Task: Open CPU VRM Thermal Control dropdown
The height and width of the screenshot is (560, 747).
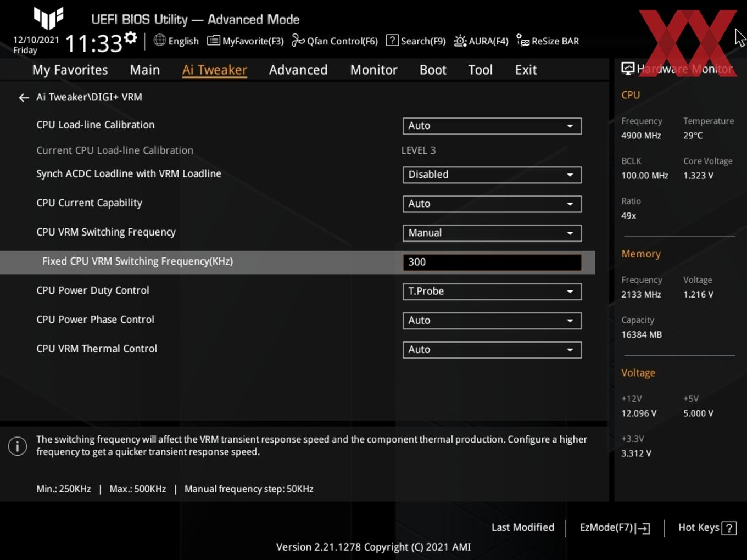Action: (492, 349)
